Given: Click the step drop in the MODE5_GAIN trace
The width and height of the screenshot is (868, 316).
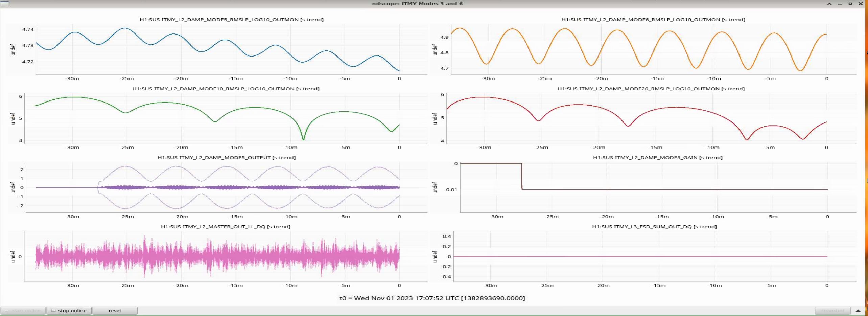Looking at the screenshot, I should coord(522,177).
